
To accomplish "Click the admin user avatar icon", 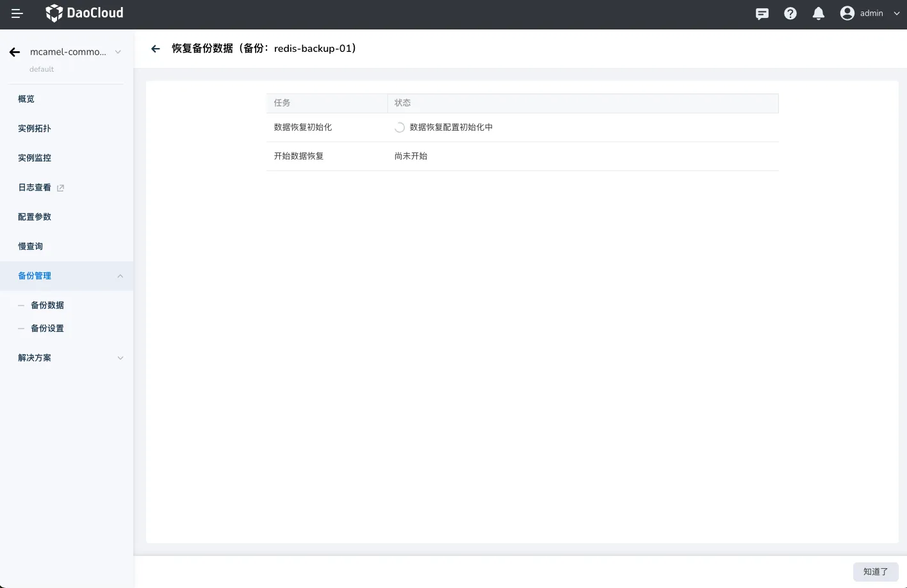I will [847, 13].
